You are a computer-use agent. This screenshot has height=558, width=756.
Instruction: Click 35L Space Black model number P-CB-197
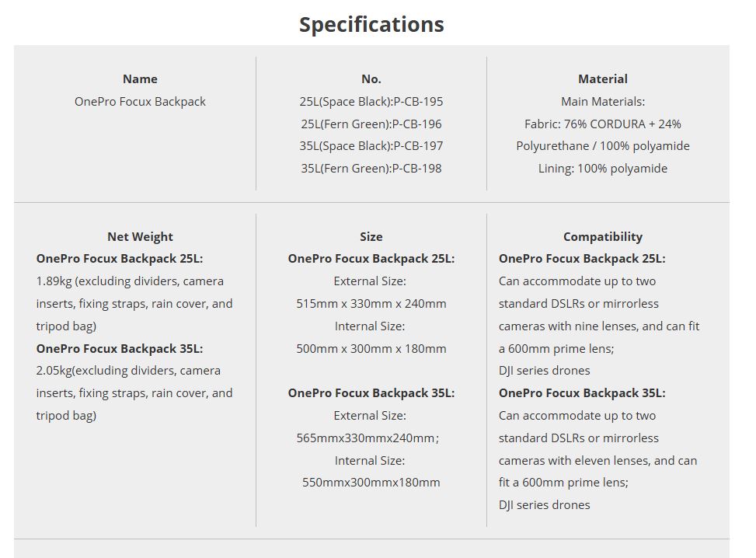pyautogui.click(x=371, y=145)
